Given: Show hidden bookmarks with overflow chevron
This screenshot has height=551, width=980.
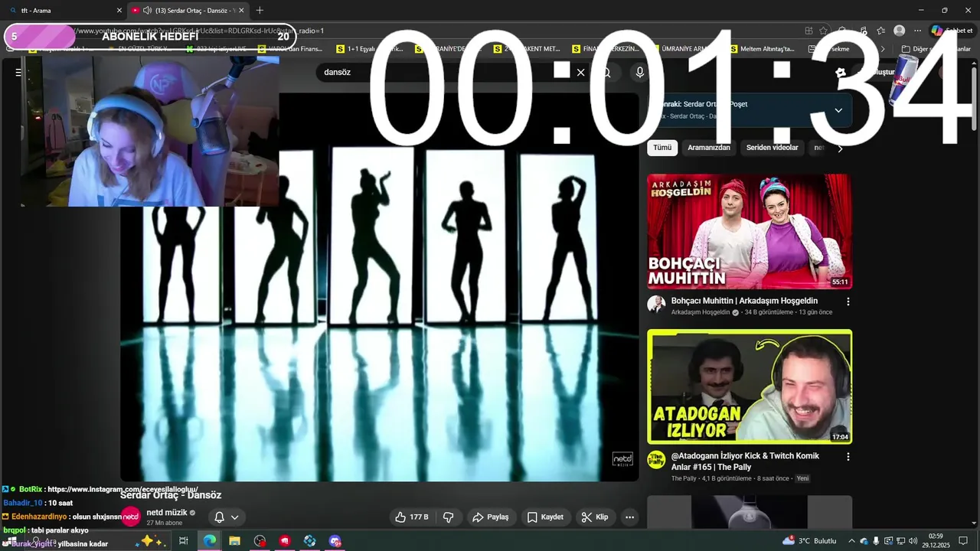Looking at the screenshot, I should [883, 49].
